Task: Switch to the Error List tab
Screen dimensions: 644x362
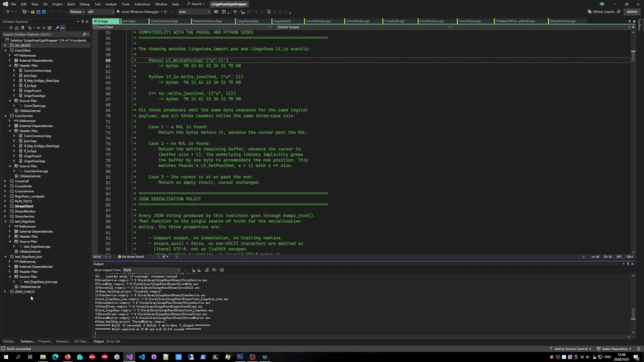Action: (x=113, y=341)
